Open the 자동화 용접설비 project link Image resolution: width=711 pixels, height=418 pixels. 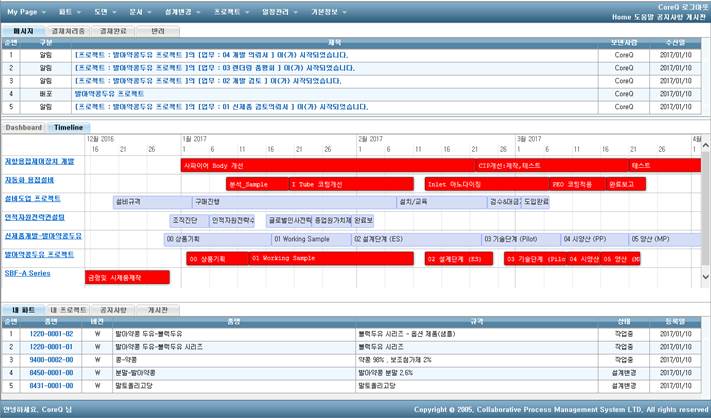[x=32, y=180]
